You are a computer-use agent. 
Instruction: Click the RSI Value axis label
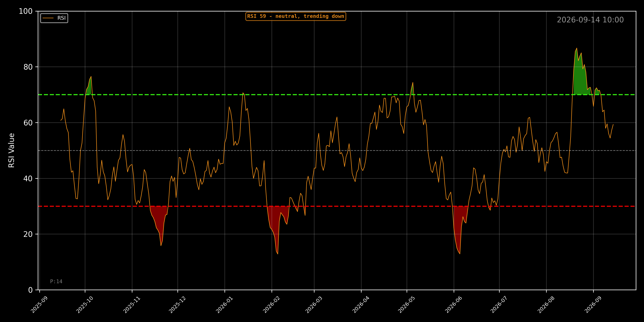(11, 150)
